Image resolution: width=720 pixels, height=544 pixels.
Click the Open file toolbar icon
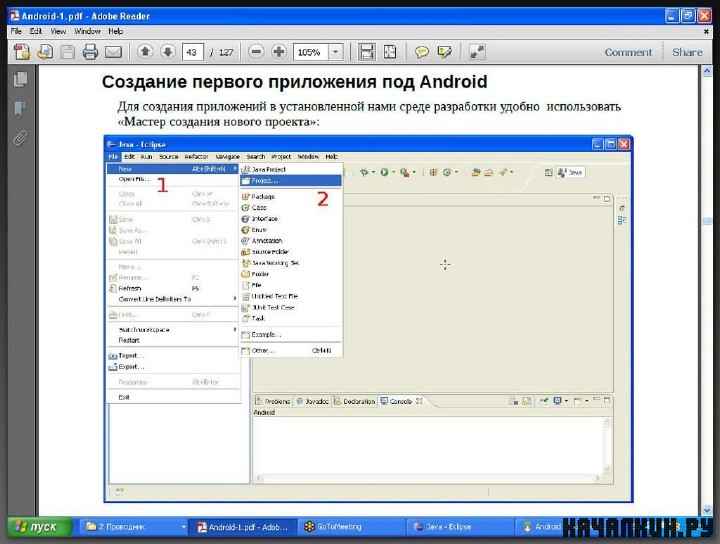click(45, 52)
